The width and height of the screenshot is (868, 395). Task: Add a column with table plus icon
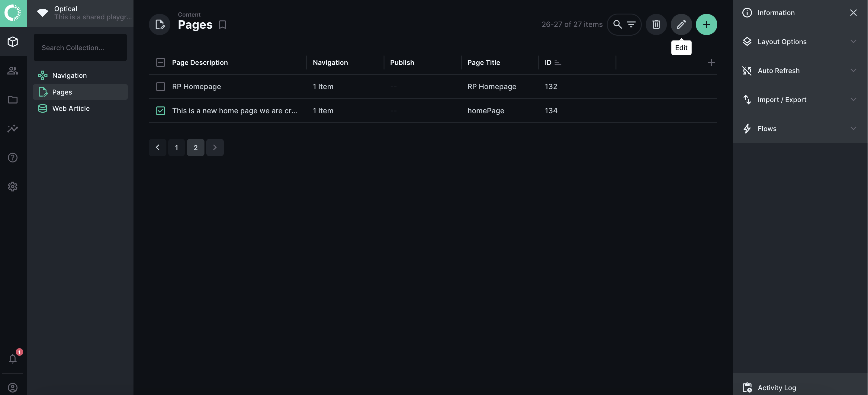pos(711,62)
